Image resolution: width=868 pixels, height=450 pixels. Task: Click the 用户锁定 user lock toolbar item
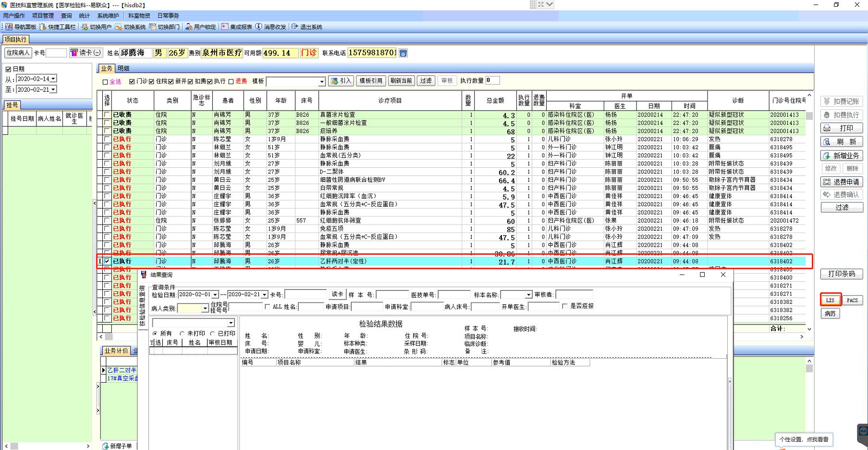[x=201, y=27]
